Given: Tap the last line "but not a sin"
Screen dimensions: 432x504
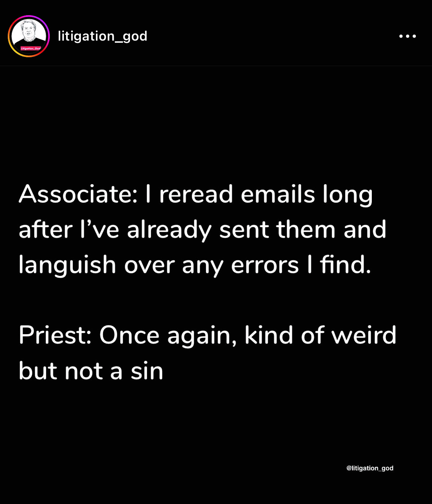Looking at the screenshot, I should (91, 371).
